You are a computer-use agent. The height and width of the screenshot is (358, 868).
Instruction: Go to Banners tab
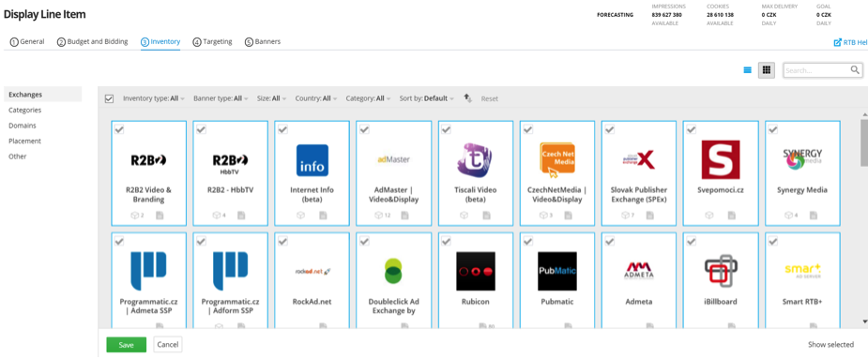[x=263, y=41]
